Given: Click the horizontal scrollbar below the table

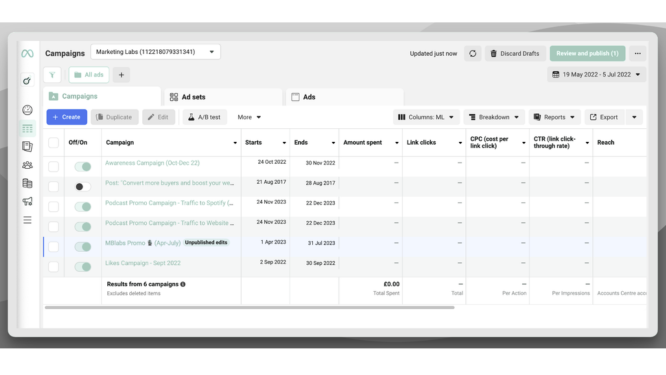Looking at the screenshot, I should pyautogui.click(x=249, y=307).
